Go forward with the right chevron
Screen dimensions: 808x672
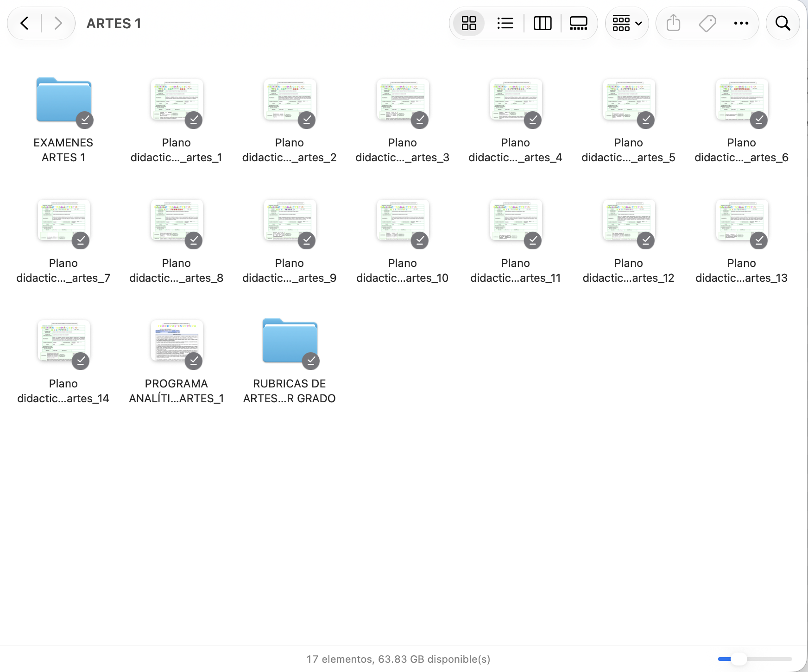tap(58, 23)
